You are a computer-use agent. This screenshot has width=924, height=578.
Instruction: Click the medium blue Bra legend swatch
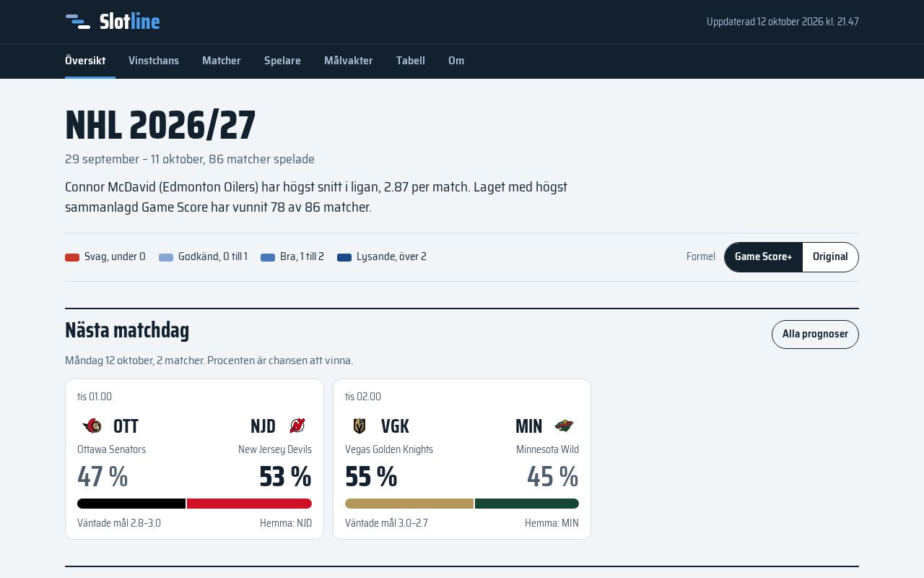click(x=268, y=257)
